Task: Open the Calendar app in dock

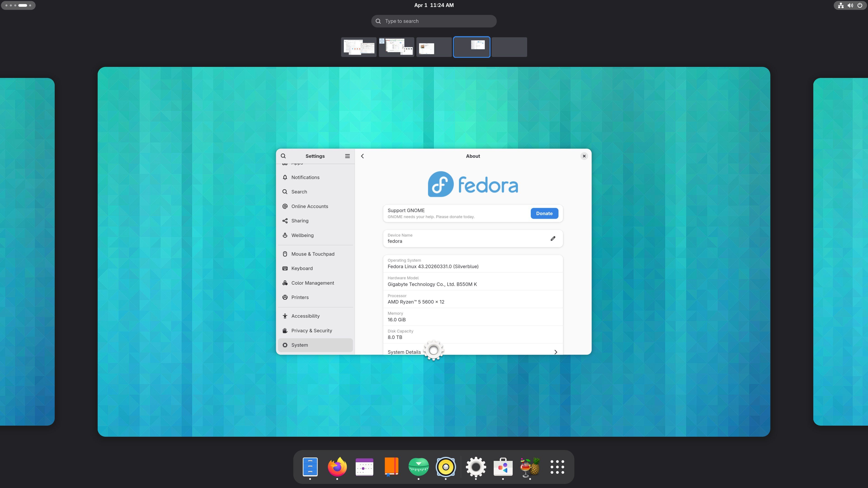Action: coord(364,467)
